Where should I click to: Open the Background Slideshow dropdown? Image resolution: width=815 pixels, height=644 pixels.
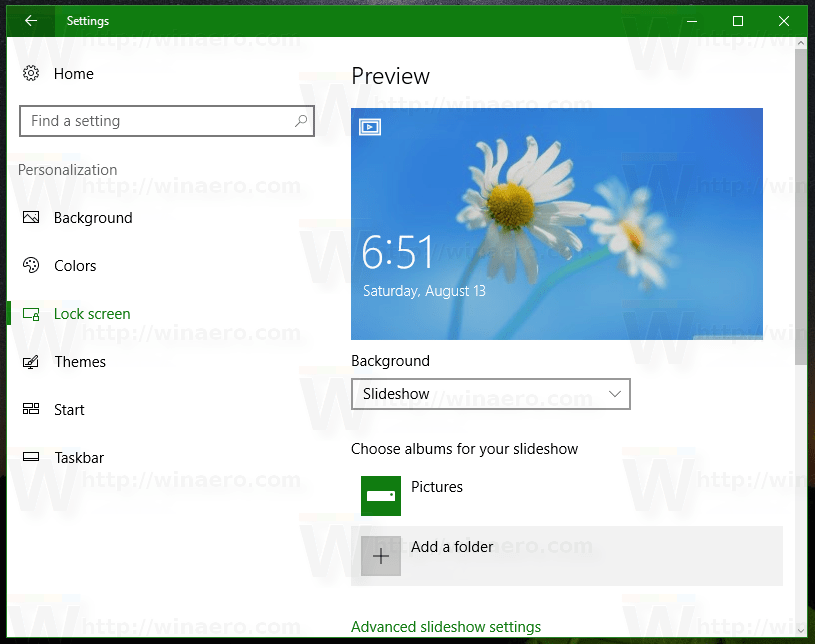(490, 394)
